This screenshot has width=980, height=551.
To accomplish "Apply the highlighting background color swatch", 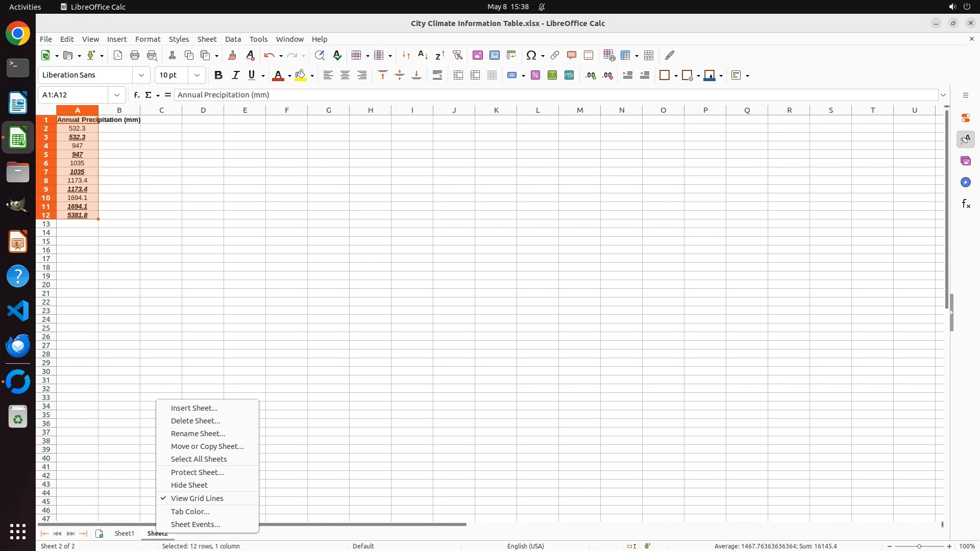I will [301, 76].
